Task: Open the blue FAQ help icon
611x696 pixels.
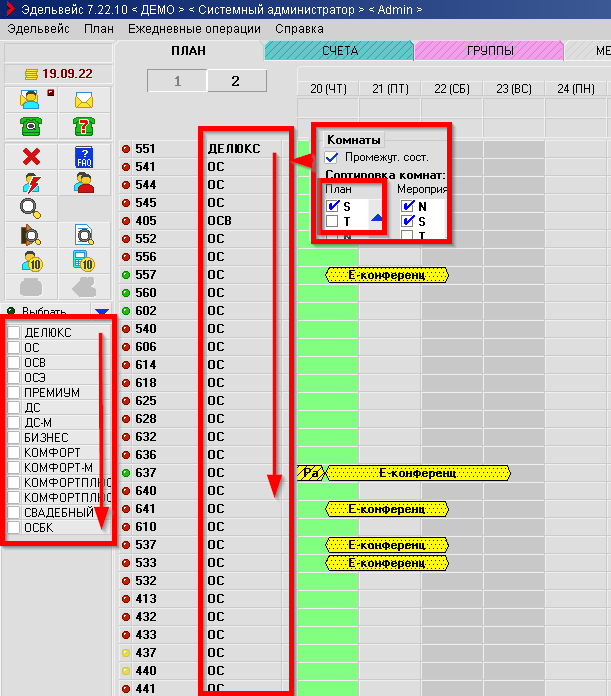Action: pyautogui.click(x=84, y=156)
